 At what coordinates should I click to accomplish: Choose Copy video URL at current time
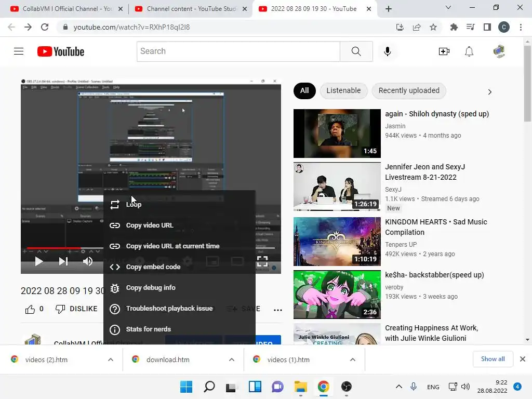pos(179,246)
